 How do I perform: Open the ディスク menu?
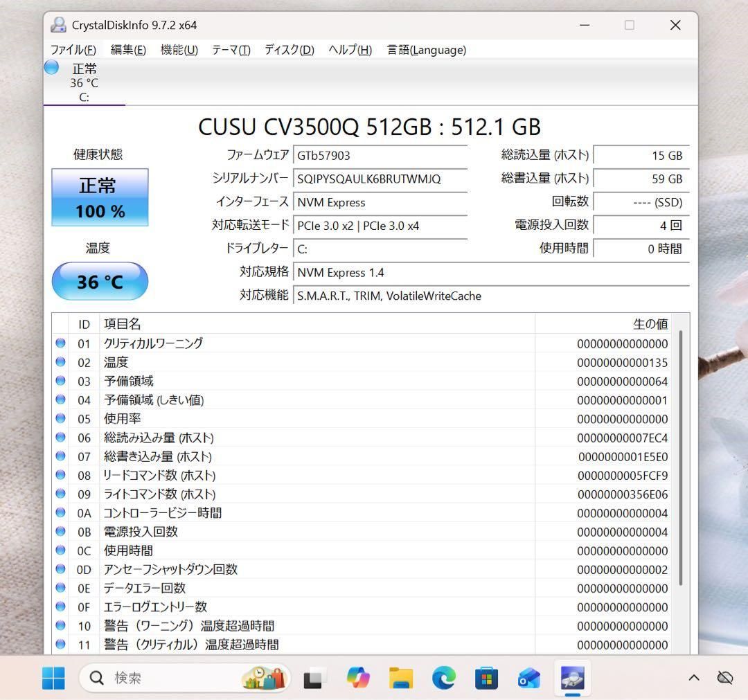tap(287, 50)
